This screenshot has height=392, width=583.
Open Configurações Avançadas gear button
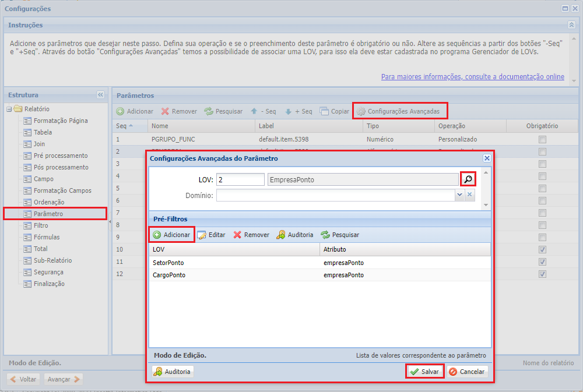401,111
